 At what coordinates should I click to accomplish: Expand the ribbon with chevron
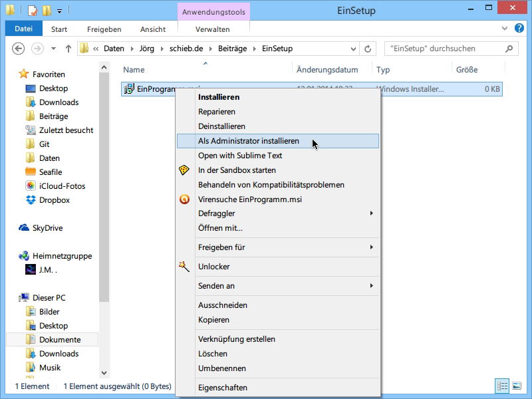click(505, 29)
